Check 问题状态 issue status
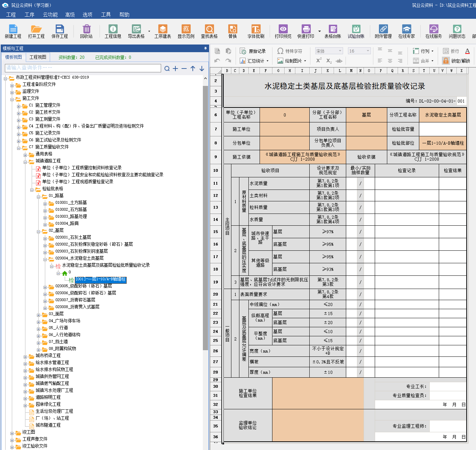The width and height of the screenshot is (476, 450). [457, 31]
